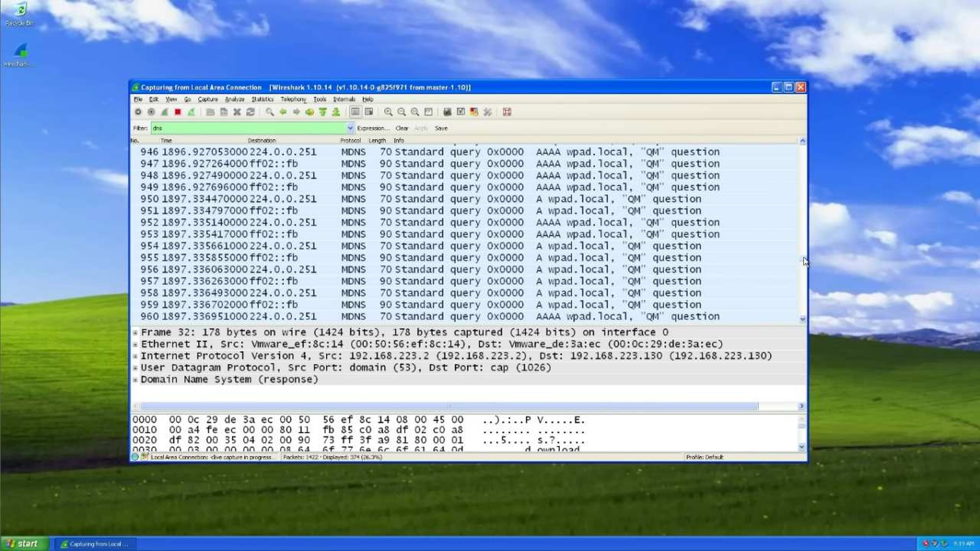The image size is (980, 551).
Task: Stop the running capture (red square)
Action: (178, 112)
